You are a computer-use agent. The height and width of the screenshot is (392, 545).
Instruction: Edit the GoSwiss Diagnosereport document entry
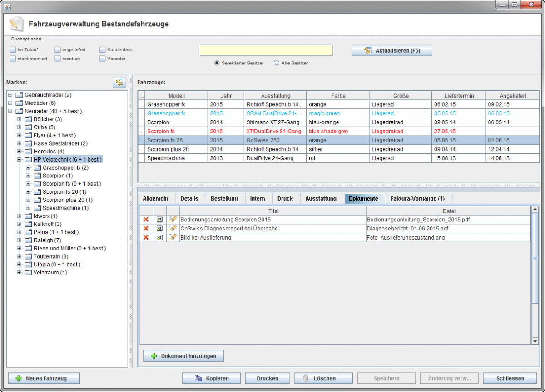coord(159,229)
